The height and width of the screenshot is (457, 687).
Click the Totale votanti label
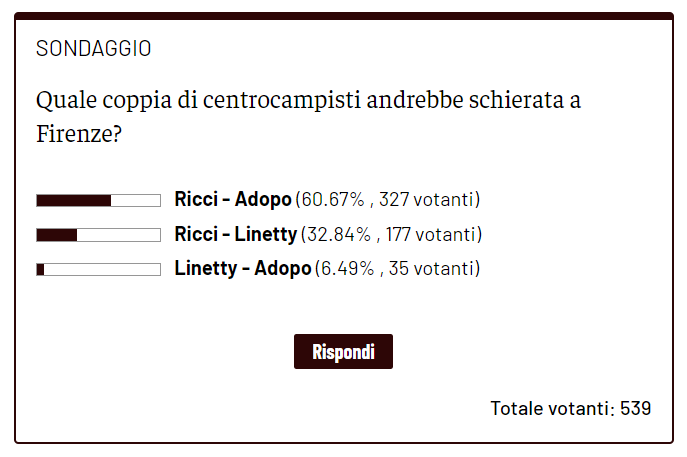click(x=551, y=408)
